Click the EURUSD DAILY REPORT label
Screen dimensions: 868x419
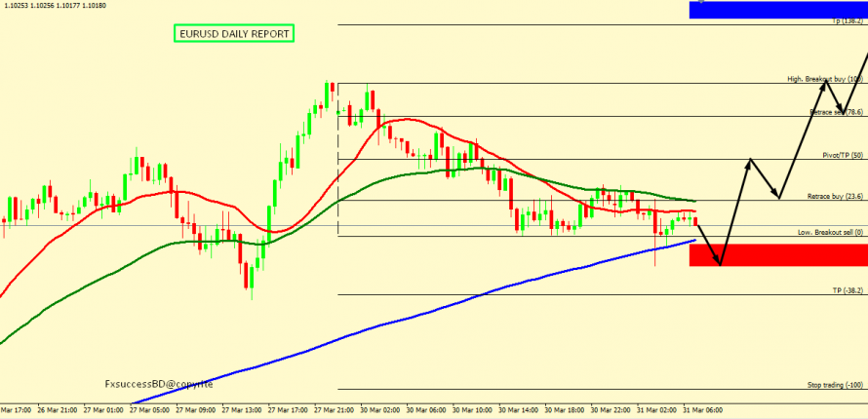(234, 33)
